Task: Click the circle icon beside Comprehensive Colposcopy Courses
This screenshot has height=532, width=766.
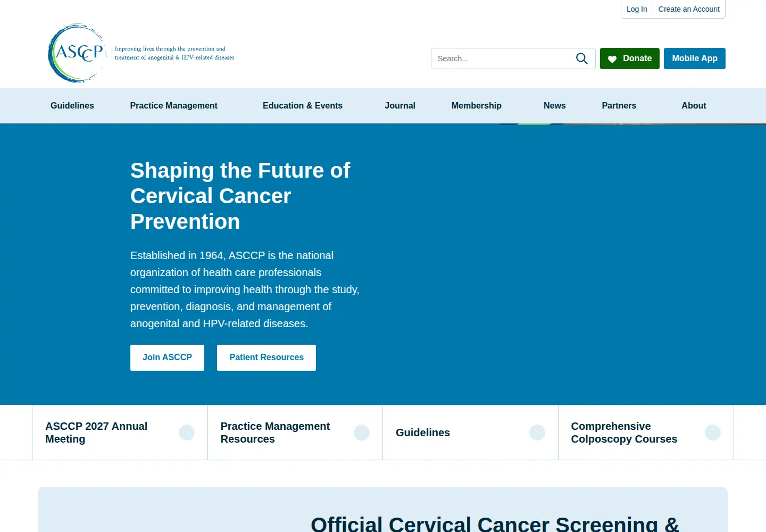Action: (x=713, y=433)
